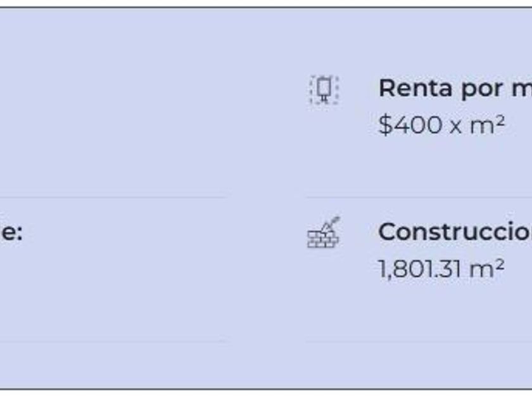
Task: Select the 'Renta por m' heading
Action: (454, 89)
